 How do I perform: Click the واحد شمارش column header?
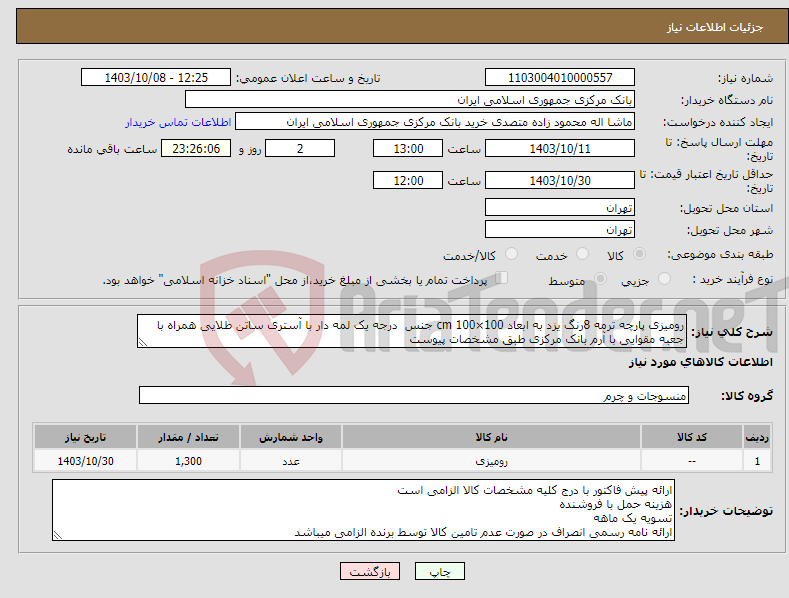[291, 437]
